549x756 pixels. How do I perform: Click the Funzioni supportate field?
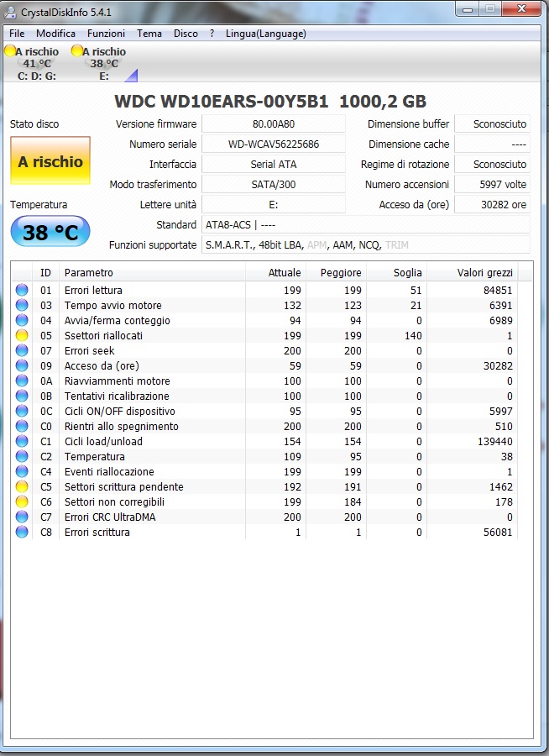coord(365,245)
